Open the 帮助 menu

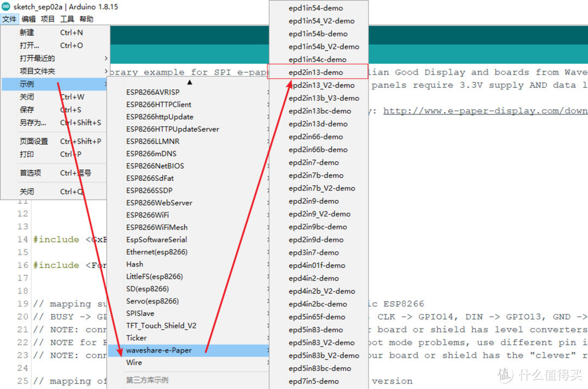[86, 19]
